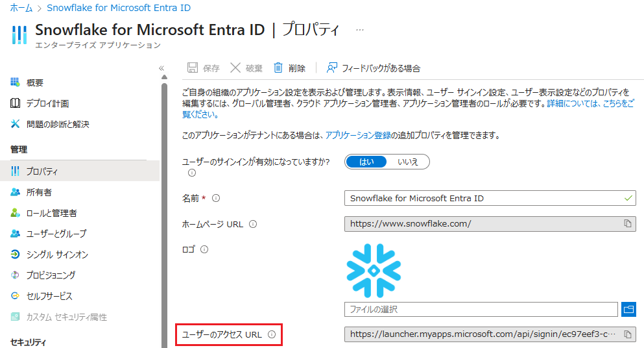Show info icon next to ユーザーのアクセス URL
This screenshot has width=644, height=348.
(272, 334)
